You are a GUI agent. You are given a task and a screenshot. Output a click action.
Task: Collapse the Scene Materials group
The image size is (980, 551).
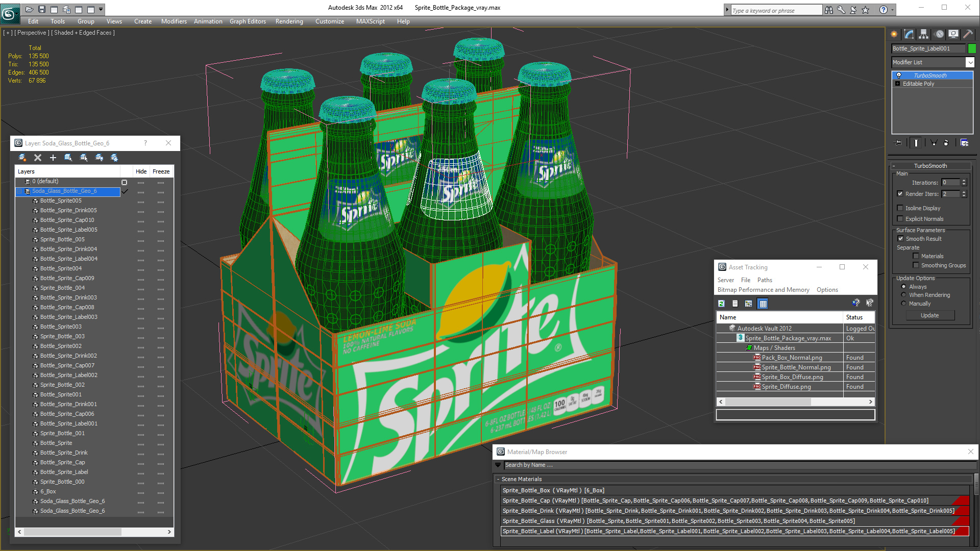tap(498, 479)
